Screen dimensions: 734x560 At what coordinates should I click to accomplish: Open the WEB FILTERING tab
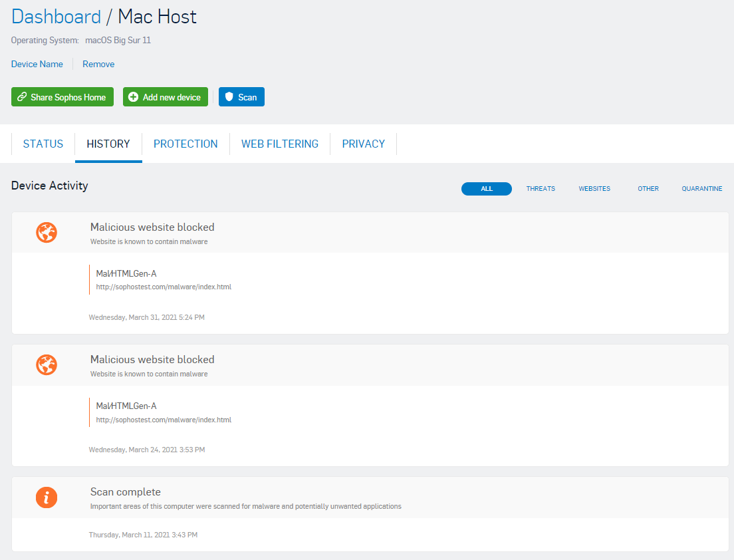[280, 144]
